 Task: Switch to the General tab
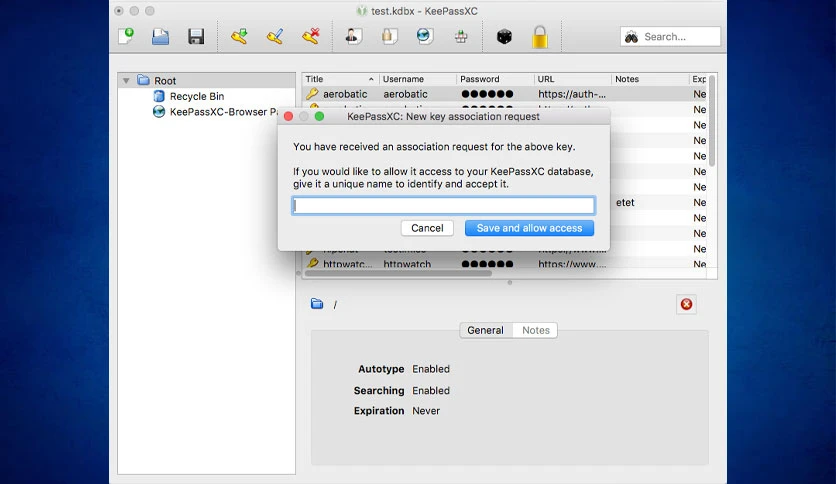click(x=485, y=330)
